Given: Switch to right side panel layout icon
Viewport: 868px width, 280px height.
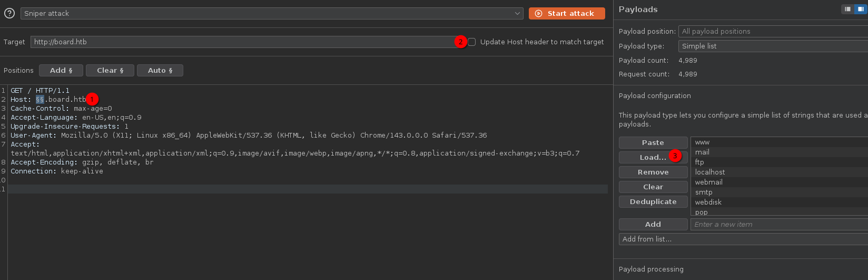Looking at the screenshot, I should click(x=861, y=9).
